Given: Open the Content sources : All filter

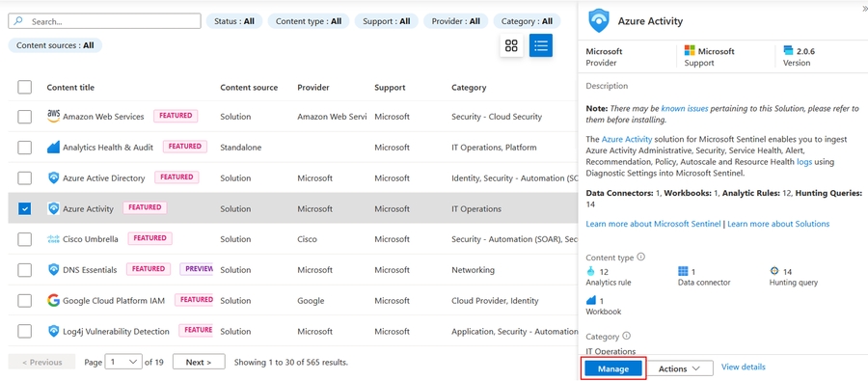Looking at the screenshot, I should tap(55, 45).
